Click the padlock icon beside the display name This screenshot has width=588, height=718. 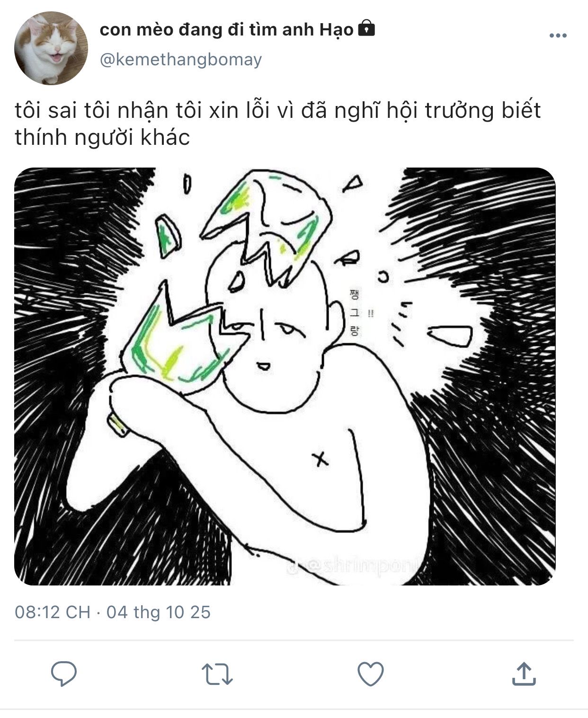pos(366,29)
